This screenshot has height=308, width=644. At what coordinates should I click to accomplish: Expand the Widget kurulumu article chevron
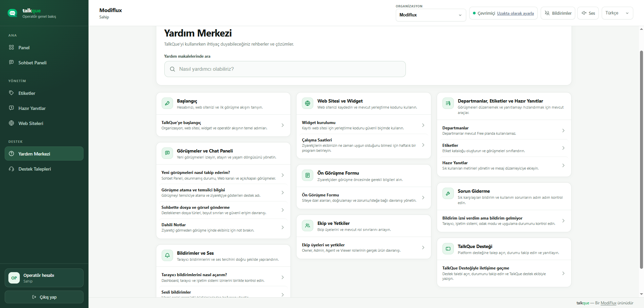(x=423, y=125)
